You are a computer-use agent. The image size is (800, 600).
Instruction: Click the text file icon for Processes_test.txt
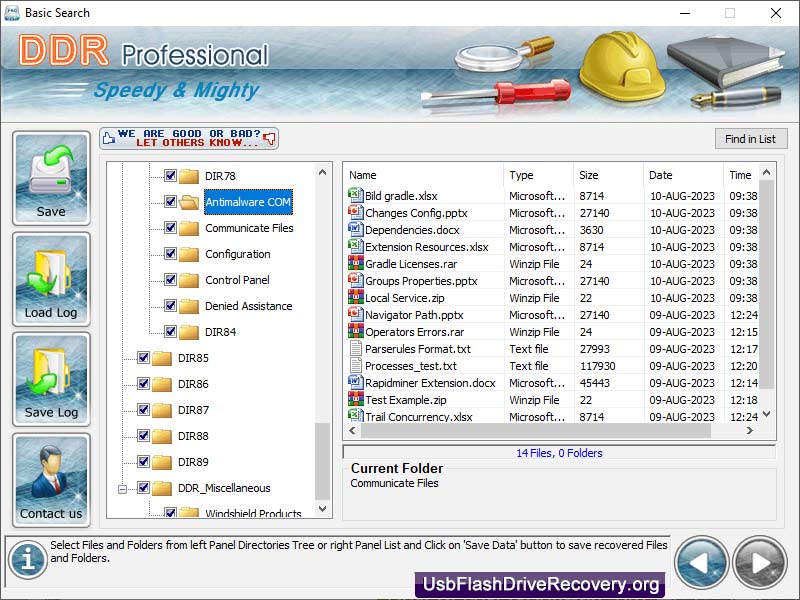click(x=355, y=365)
